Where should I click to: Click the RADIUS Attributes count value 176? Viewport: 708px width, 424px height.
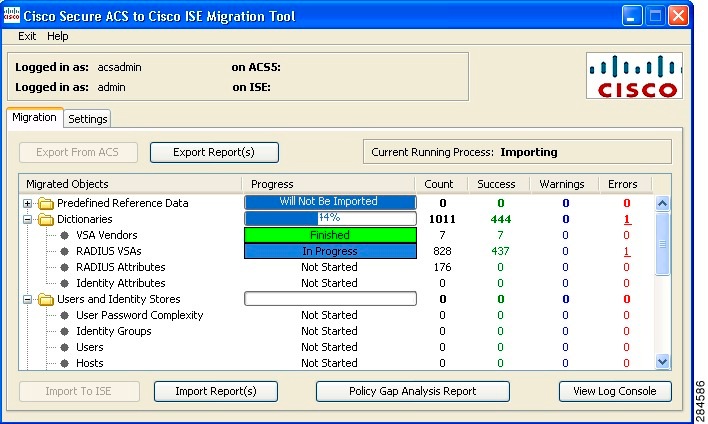click(x=442, y=267)
